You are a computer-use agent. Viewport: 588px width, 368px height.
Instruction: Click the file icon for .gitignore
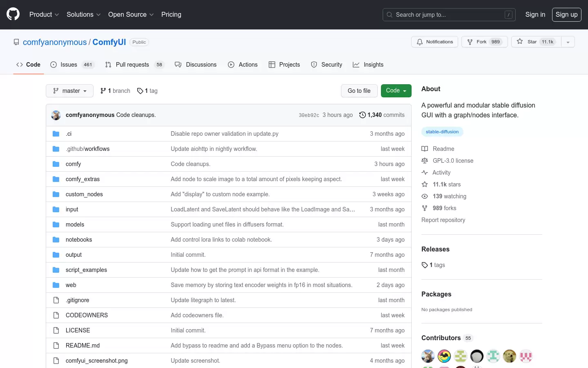56,300
